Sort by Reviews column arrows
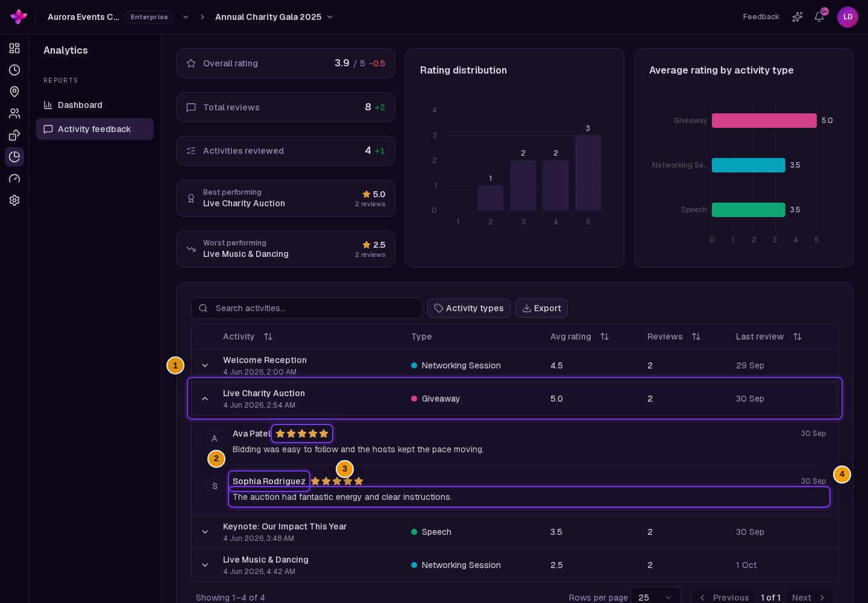The height and width of the screenshot is (603, 868). click(696, 336)
